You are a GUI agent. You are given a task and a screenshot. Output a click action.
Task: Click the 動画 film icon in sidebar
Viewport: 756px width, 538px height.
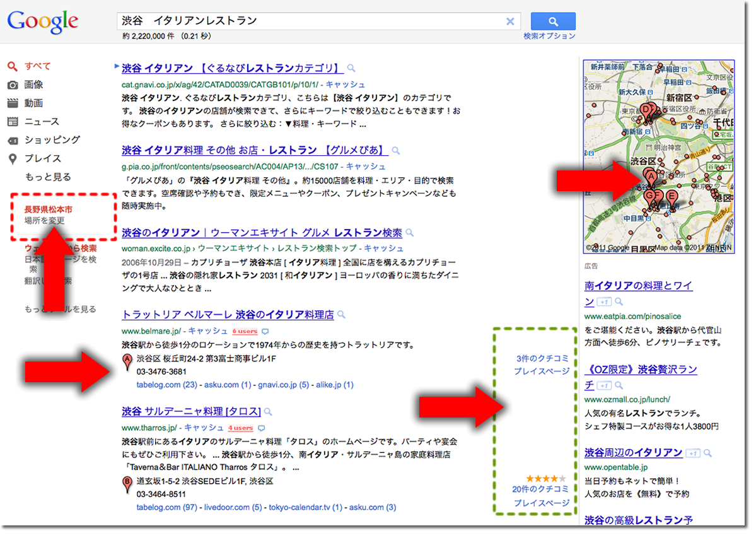[13, 103]
